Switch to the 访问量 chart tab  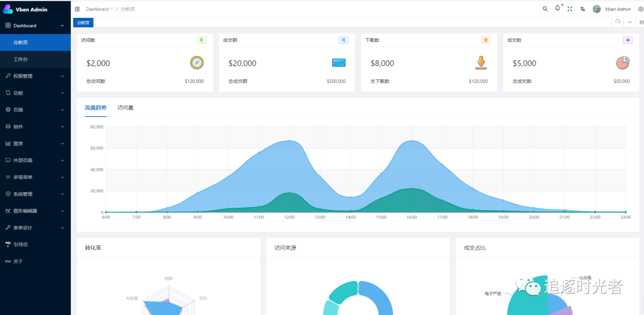125,108
